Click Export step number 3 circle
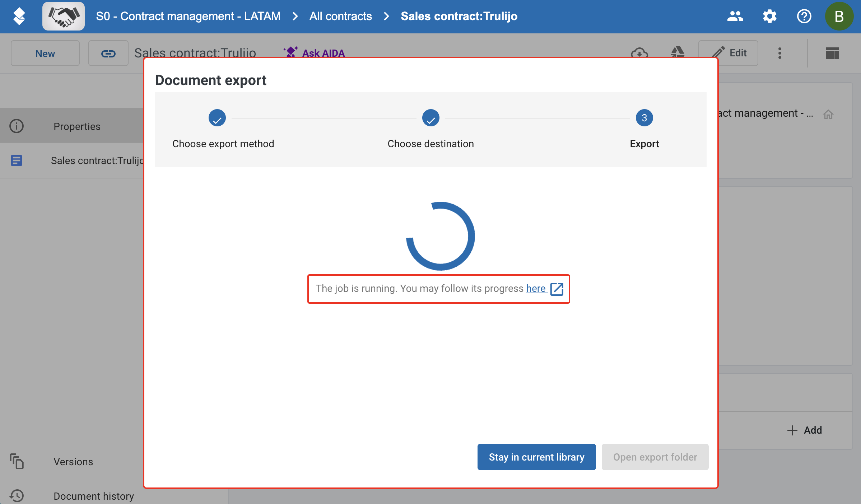This screenshot has width=861, height=504. (x=644, y=118)
